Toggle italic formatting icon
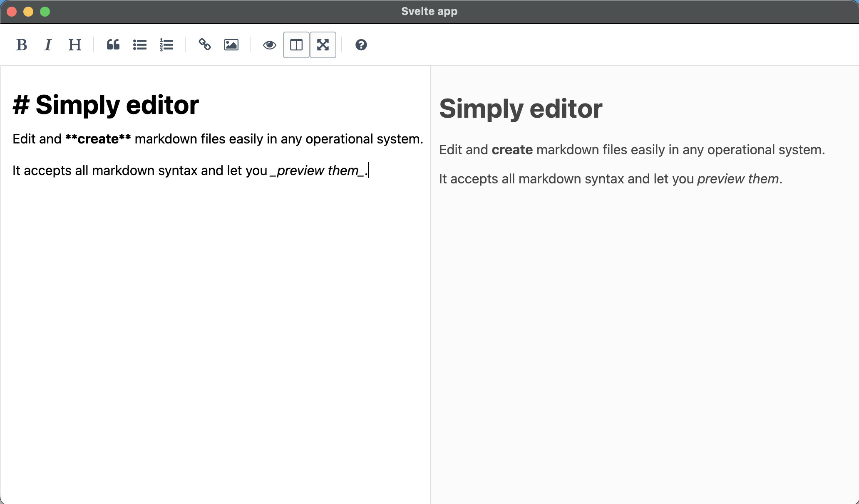 [48, 45]
